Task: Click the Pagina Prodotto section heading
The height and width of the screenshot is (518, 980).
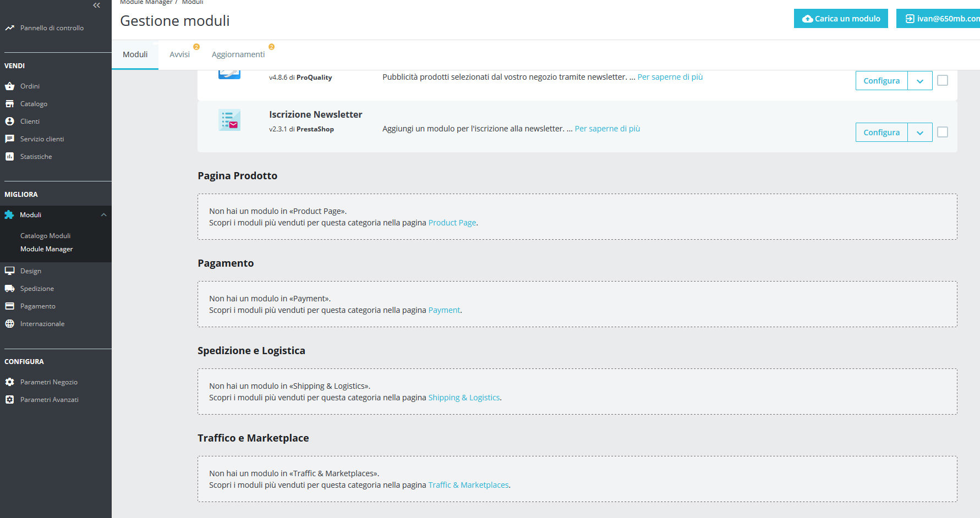Action: point(237,176)
